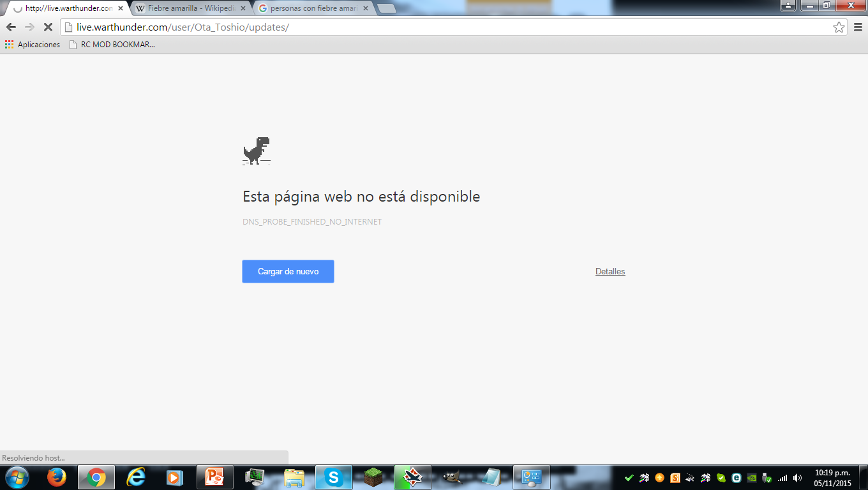868x490 pixels.
Task: Click the back navigation arrow
Action: 10,27
